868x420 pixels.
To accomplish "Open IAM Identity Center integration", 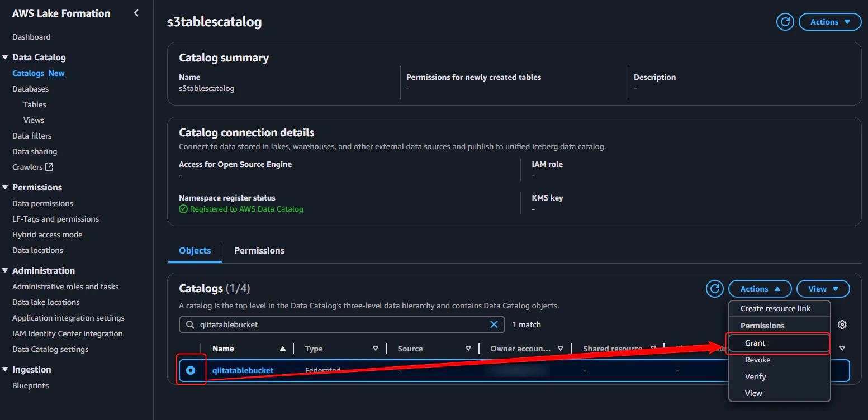I will tap(67, 333).
